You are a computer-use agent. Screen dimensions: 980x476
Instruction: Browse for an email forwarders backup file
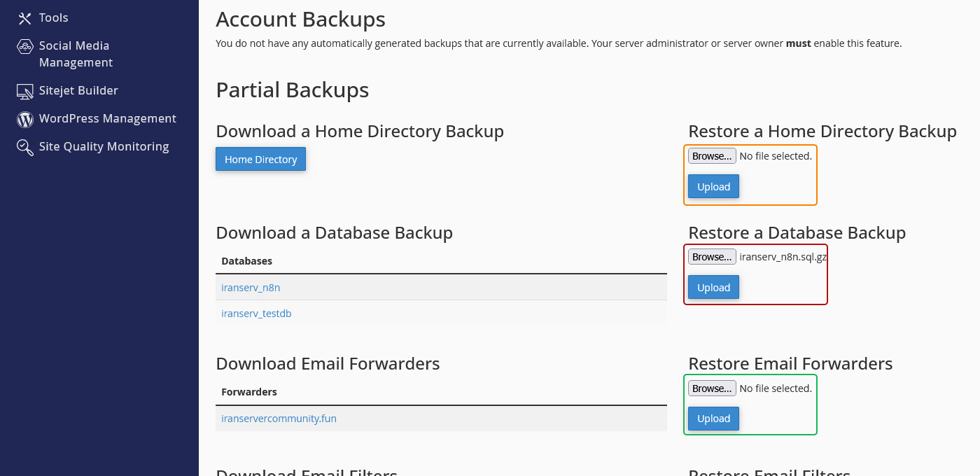point(712,388)
